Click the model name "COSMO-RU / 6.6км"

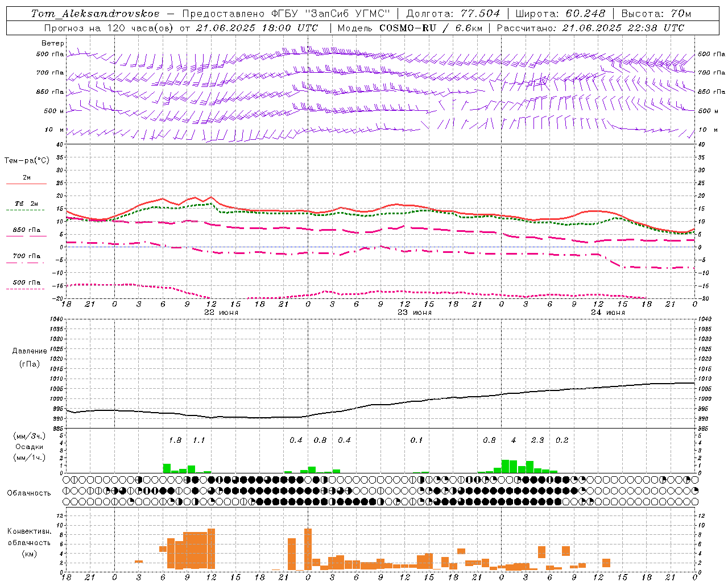(431, 28)
